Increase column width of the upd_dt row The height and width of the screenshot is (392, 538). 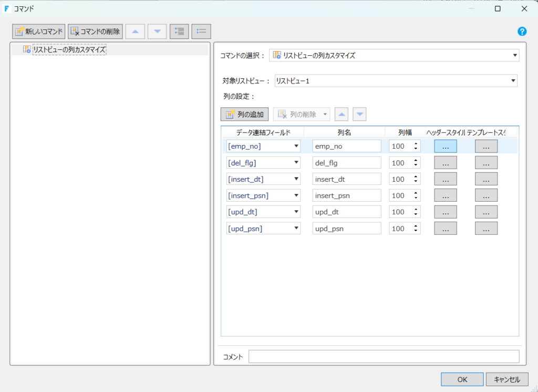tap(416, 210)
